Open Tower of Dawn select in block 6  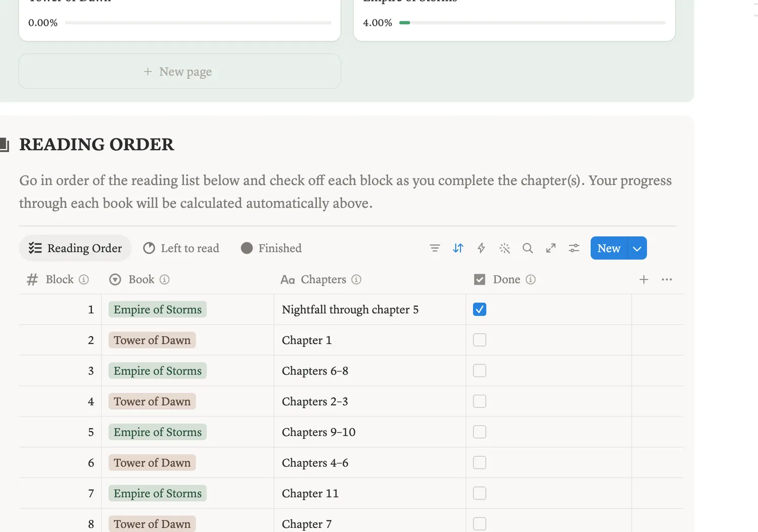click(x=152, y=463)
